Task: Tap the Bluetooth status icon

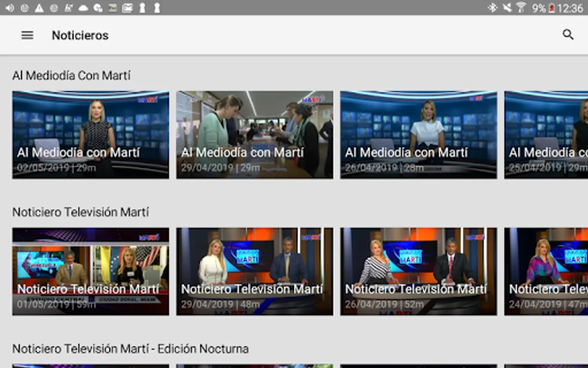Action: click(493, 8)
